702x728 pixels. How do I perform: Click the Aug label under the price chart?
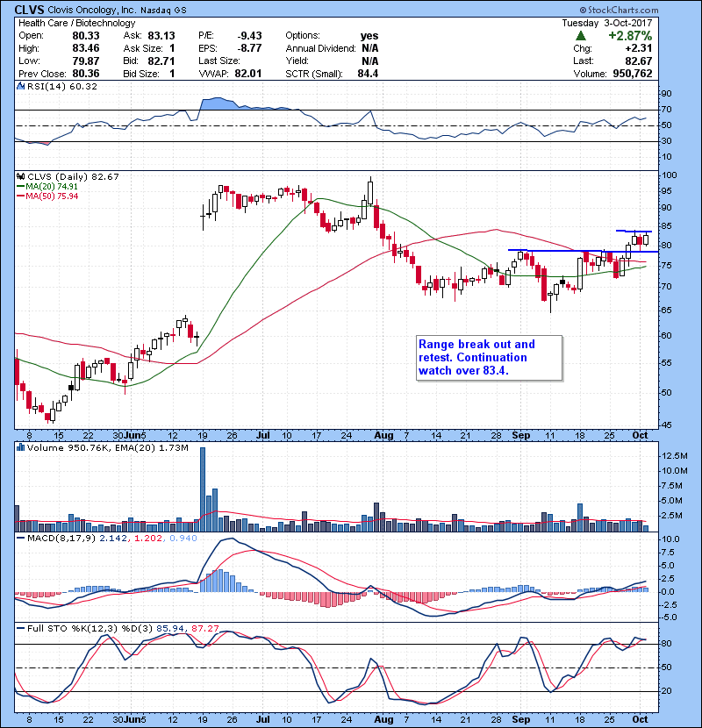pyautogui.click(x=383, y=436)
